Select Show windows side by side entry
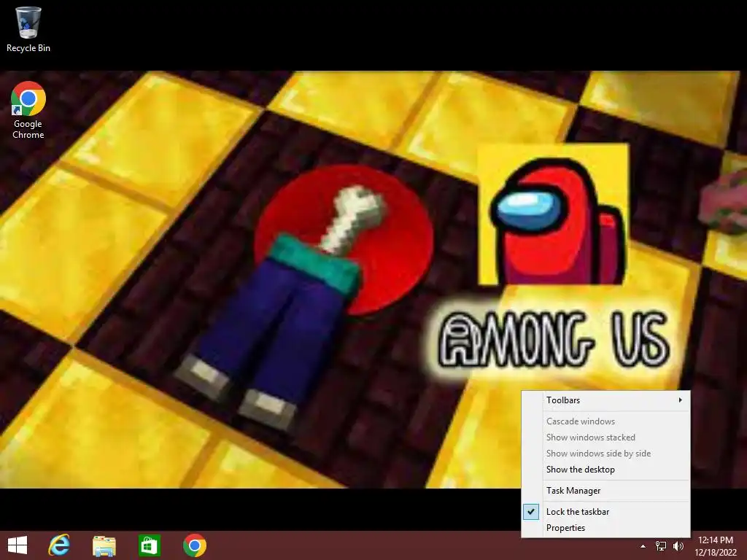Screen dimensions: 747x560 tap(605, 454)
